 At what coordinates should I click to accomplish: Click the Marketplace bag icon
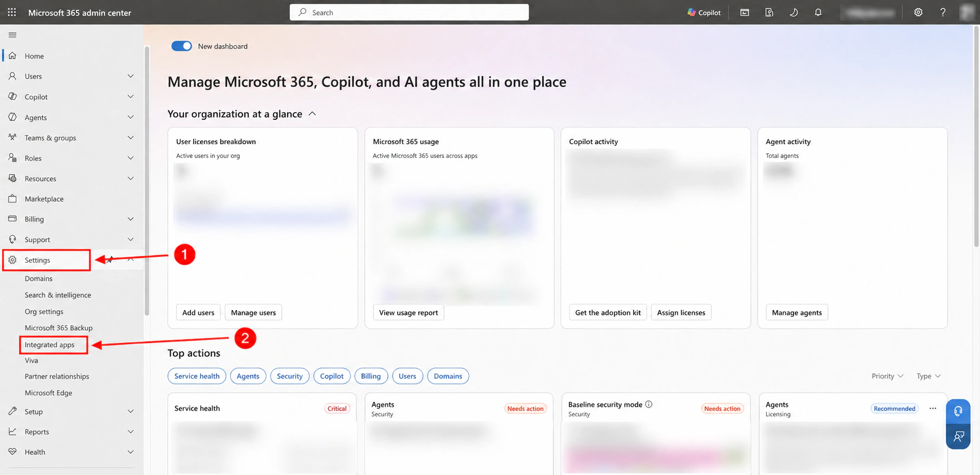tap(13, 199)
